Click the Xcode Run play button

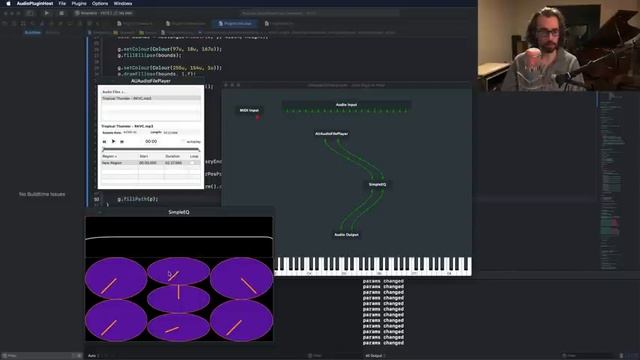tap(47, 13)
